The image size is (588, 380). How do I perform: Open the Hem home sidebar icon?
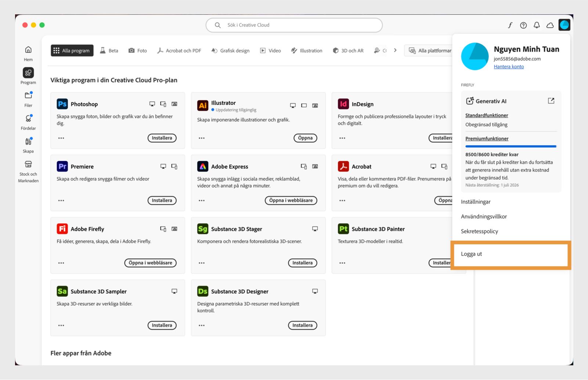pyautogui.click(x=28, y=50)
